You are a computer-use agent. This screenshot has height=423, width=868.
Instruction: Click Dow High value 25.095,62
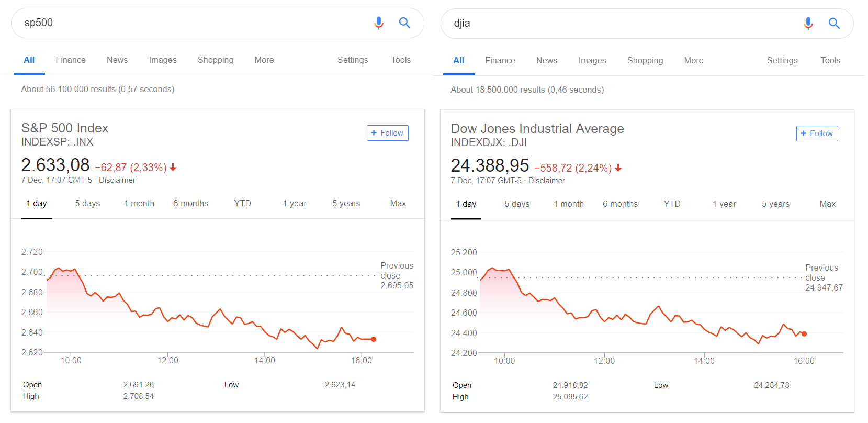pos(570,397)
